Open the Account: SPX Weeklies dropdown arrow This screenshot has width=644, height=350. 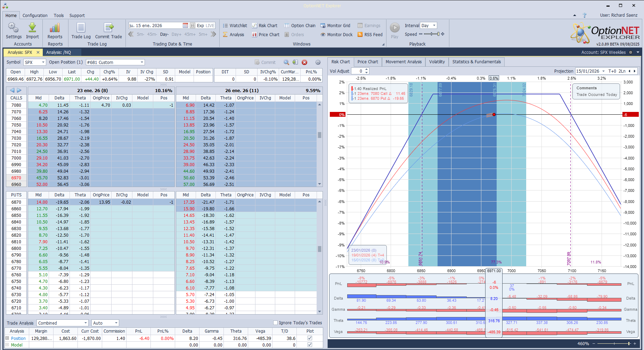coord(638,52)
